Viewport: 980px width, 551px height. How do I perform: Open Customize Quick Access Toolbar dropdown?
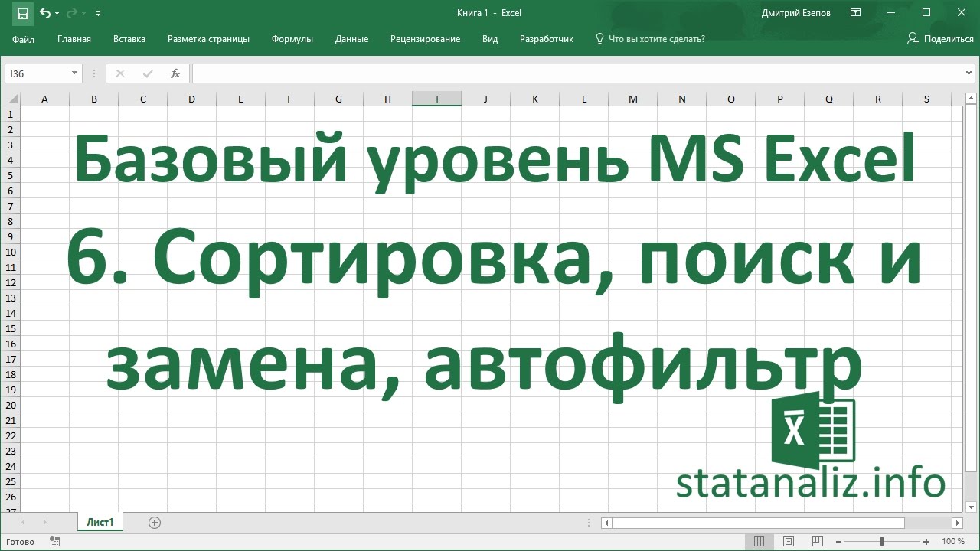99,14
